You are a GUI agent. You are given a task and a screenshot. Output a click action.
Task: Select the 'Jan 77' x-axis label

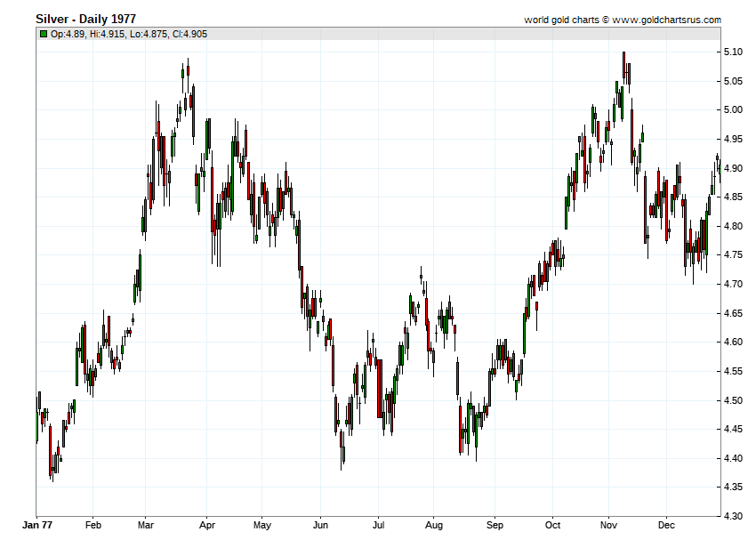(37, 525)
